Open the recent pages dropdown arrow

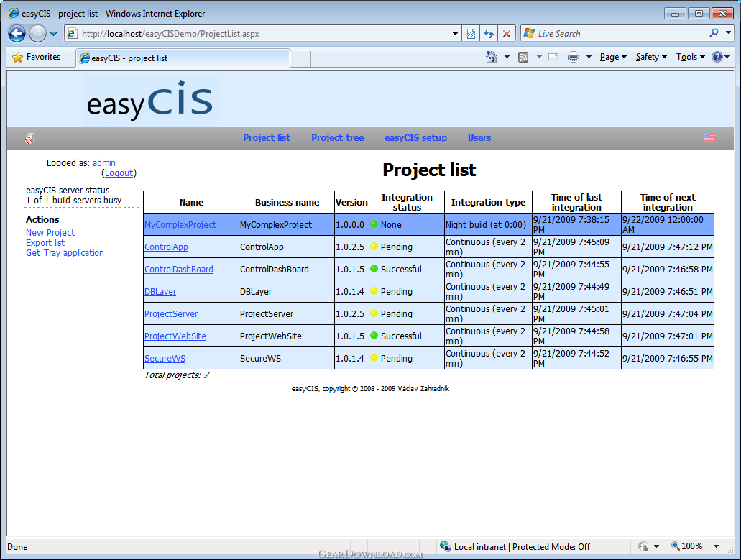click(53, 34)
